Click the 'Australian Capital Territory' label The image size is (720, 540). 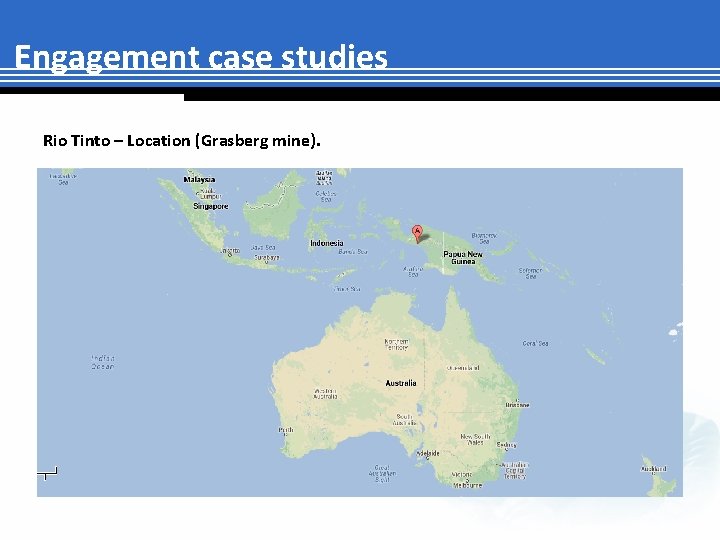click(515, 471)
